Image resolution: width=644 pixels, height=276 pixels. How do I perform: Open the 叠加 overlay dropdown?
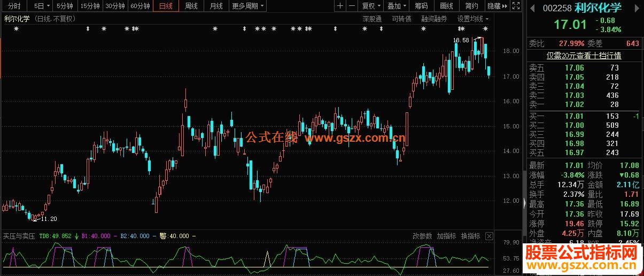click(x=397, y=6)
